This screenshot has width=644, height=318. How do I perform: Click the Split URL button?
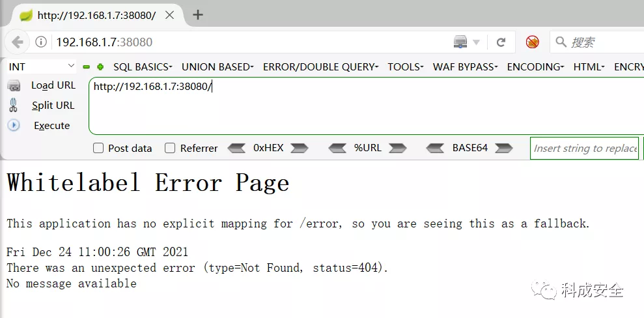[x=53, y=106]
